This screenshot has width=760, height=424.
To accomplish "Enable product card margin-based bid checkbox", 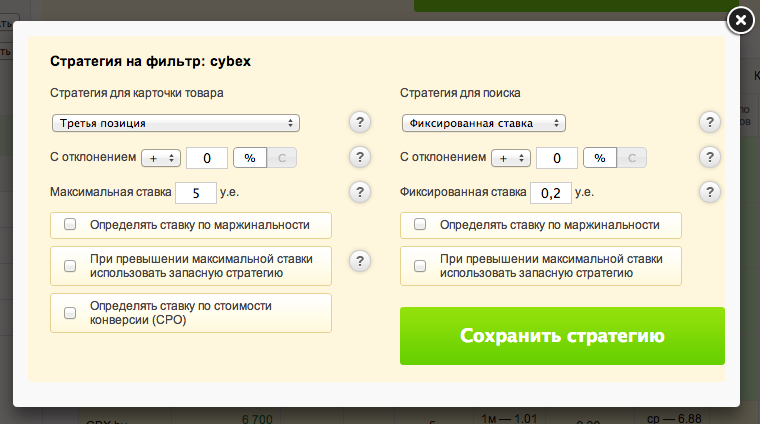I will tap(70, 224).
